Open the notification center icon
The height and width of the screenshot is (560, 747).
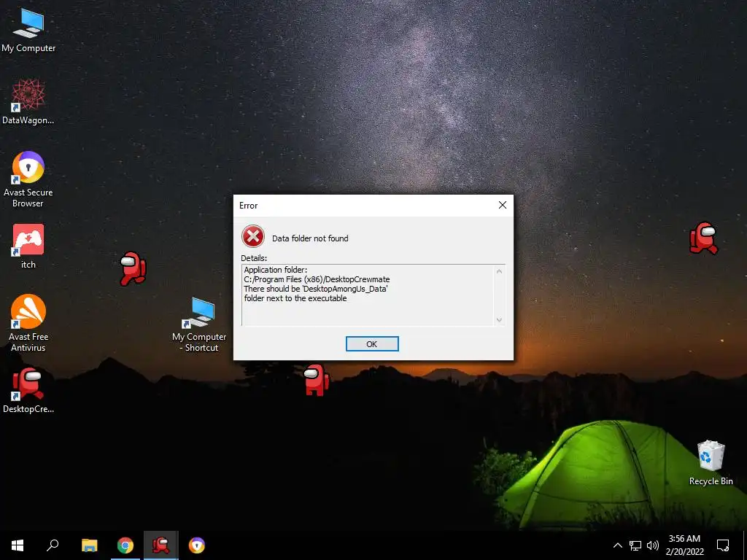tap(723, 545)
